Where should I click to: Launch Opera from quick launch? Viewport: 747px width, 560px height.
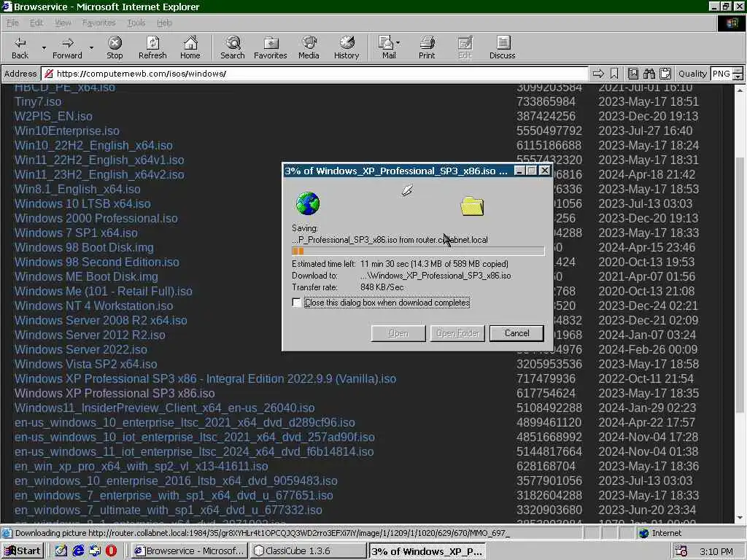(111, 551)
